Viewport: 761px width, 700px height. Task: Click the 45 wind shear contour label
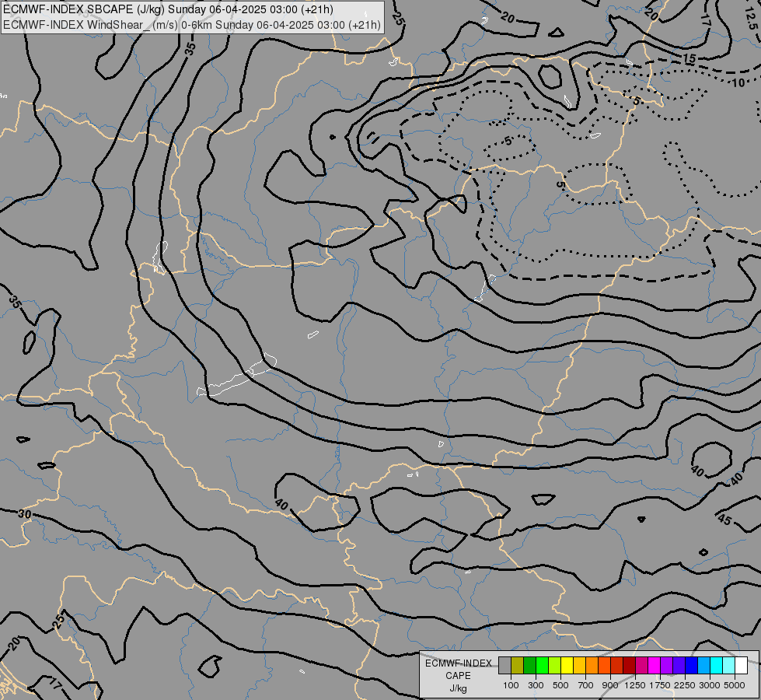click(x=724, y=520)
